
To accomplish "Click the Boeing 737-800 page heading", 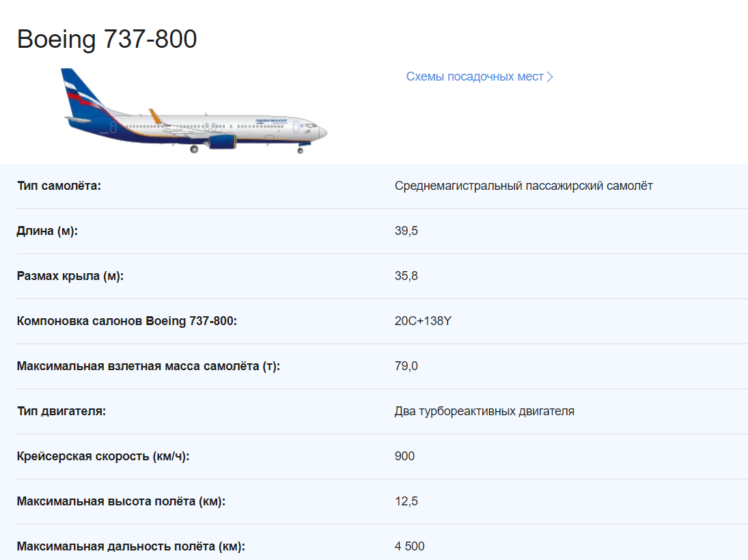I will coord(107,39).
